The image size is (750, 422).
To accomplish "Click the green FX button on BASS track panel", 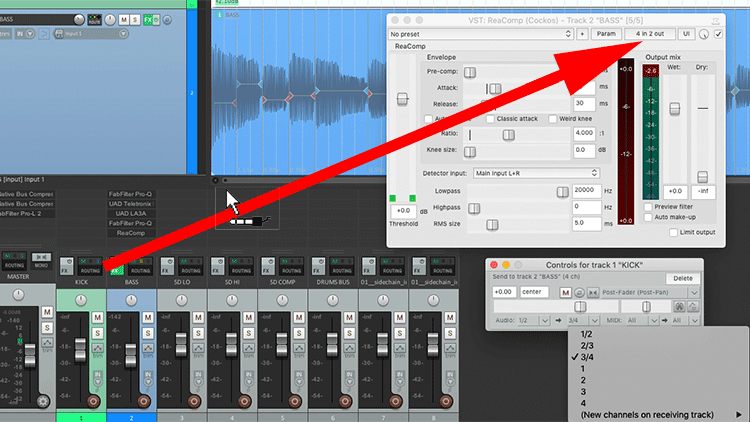I will (x=148, y=20).
